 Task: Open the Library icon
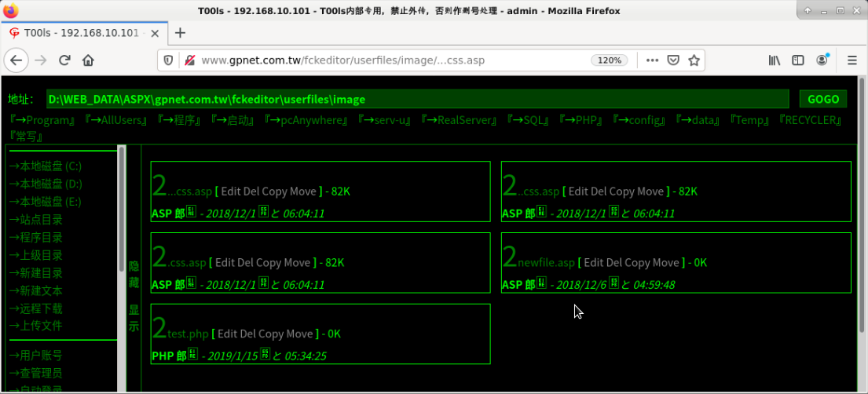point(775,60)
